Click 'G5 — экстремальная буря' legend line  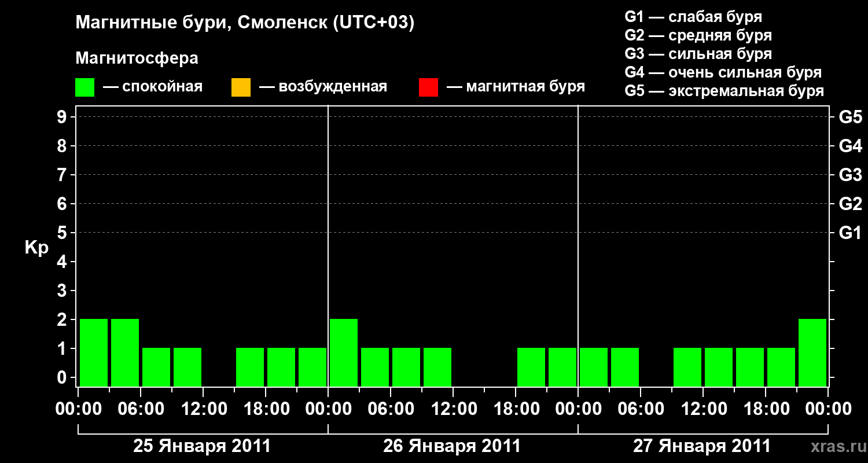pos(724,91)
